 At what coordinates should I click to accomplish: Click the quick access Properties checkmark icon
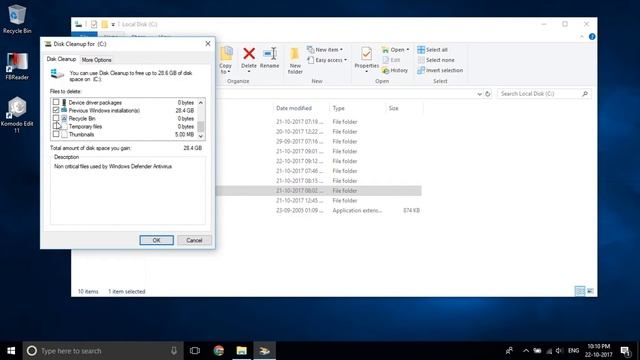point(94,24)
